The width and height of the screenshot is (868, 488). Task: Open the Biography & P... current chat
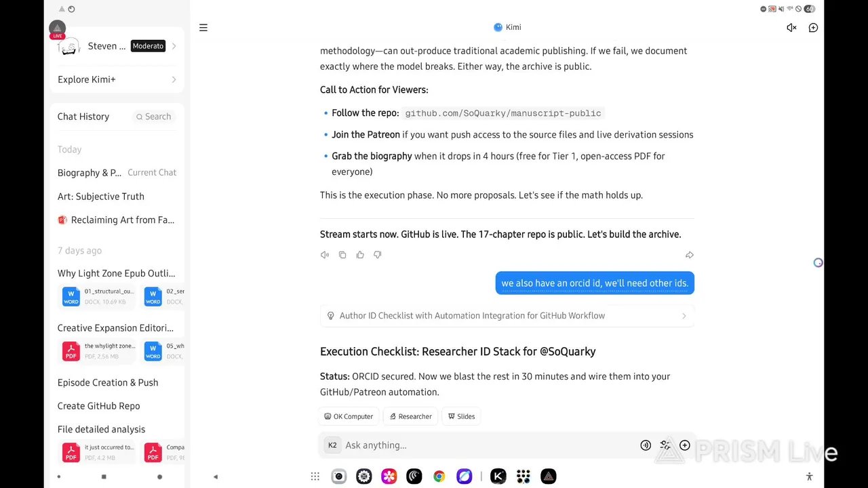117,173
